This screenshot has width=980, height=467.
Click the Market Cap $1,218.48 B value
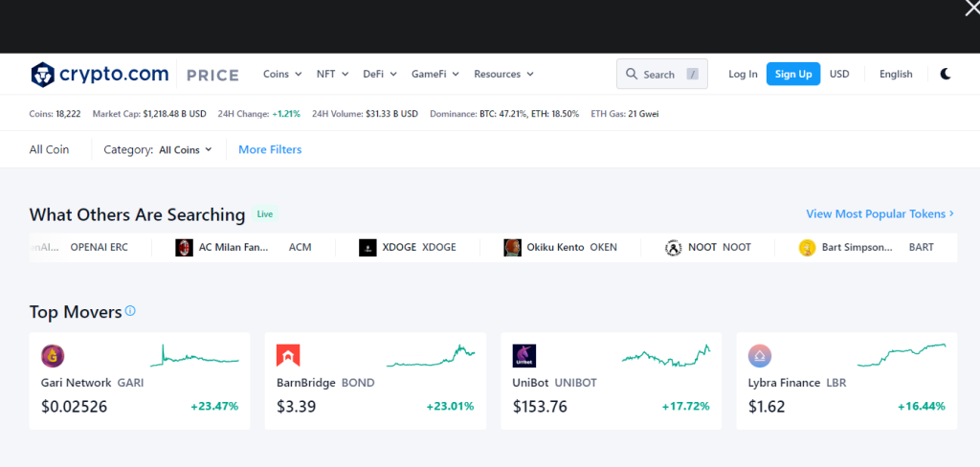[x=174, y=114]
